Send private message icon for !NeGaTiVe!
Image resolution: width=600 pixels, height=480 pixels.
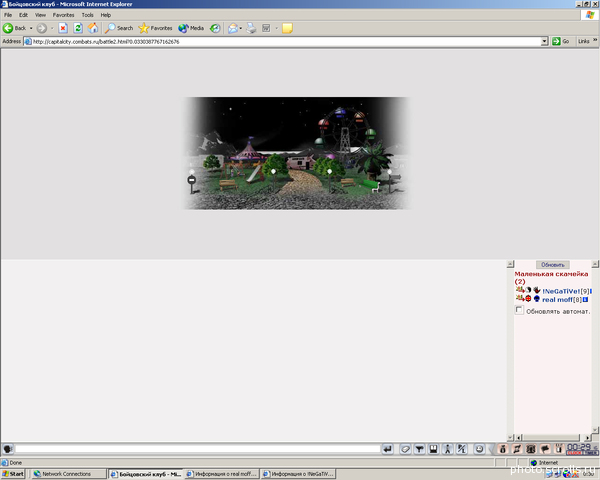[x=520, y=290]
